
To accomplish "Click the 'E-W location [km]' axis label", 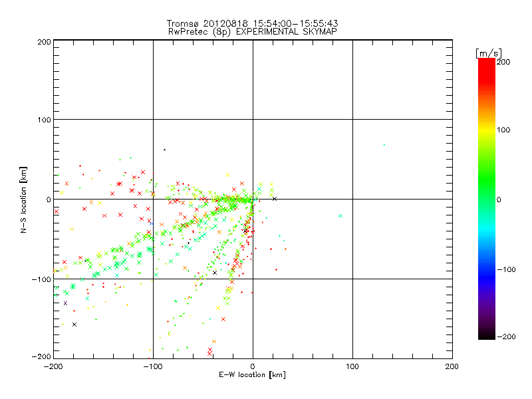I will coord(252,375).
